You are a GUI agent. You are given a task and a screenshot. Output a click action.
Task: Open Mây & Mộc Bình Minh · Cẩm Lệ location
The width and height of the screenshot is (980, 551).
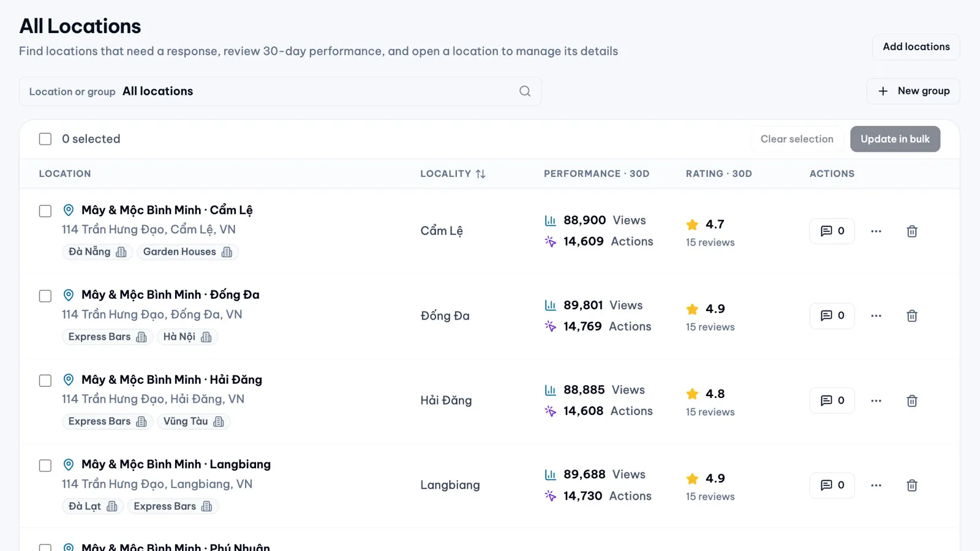[167, 210]
